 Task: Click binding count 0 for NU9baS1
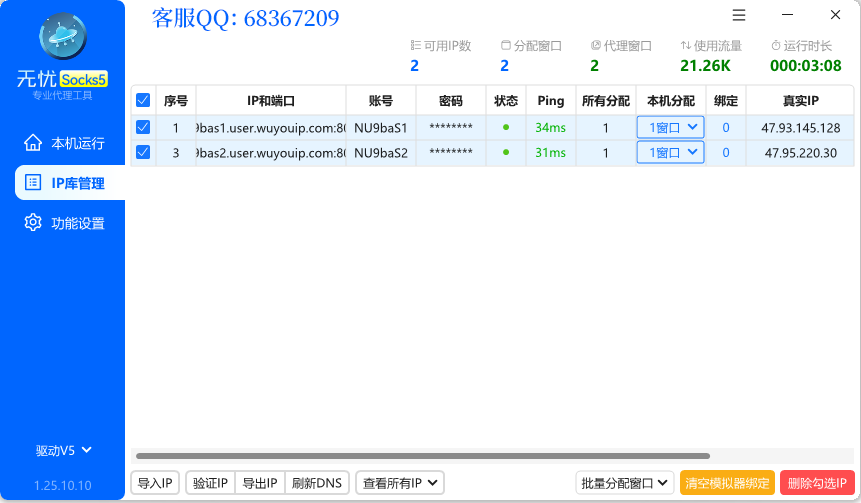(x=726, y=127)
